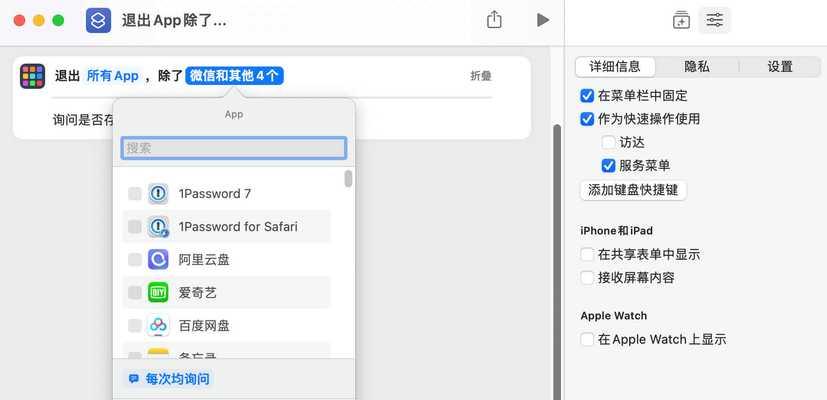The width and height of the screenshot is (827, 400).
Task: Open the 微信和其他 4 个 selector
Action: pyautogui.click(x=234, y=76)
